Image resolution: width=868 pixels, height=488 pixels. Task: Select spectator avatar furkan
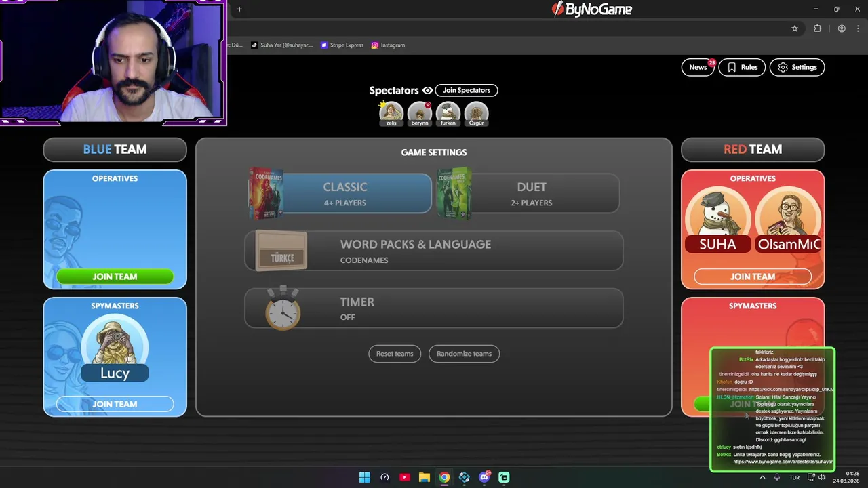pos(448,113)
